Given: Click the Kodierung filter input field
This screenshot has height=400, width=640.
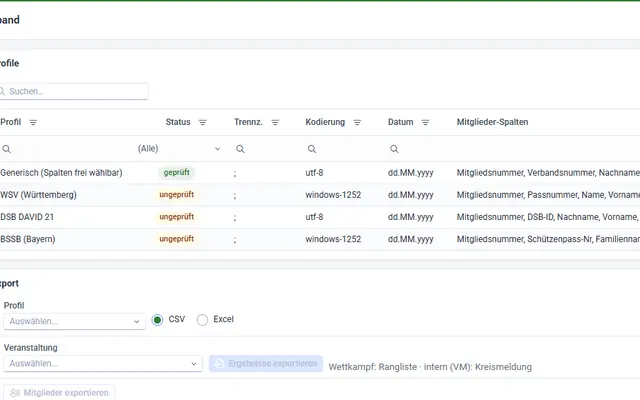Looking at the screenshot, I should coord(343,149).
